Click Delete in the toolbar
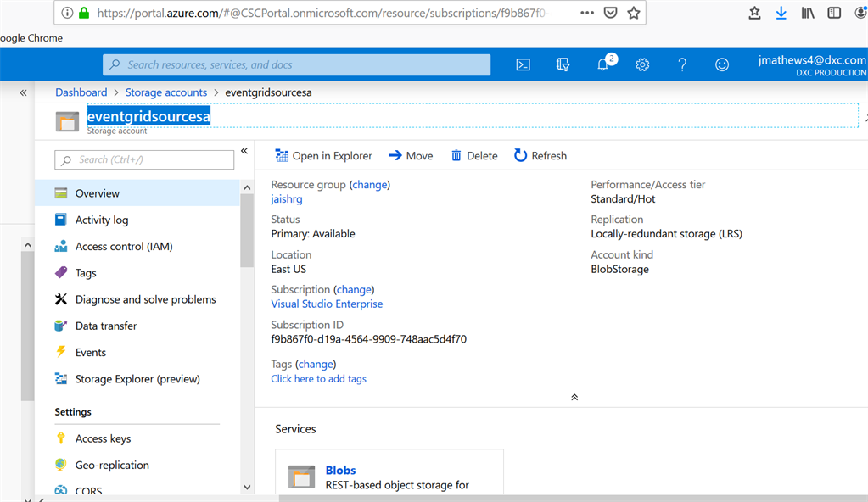Image resolution: width=868 pixels, height=502 pixels. tap(474, 155)
